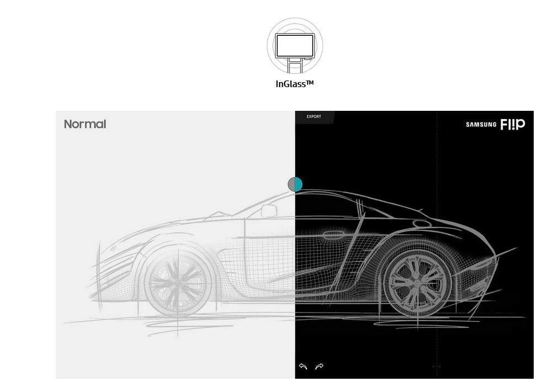Click the EXPORT tab
Image resolution: width=553 pixels, height=392 pixels.
click(x=314, y=117)
